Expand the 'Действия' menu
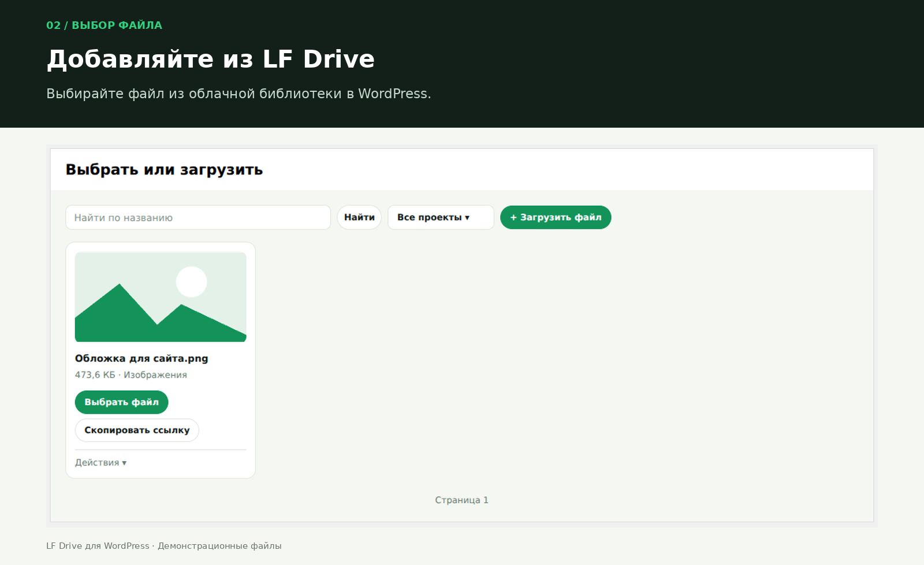Screen dimensions: 924x565 (x=100, y=463)
